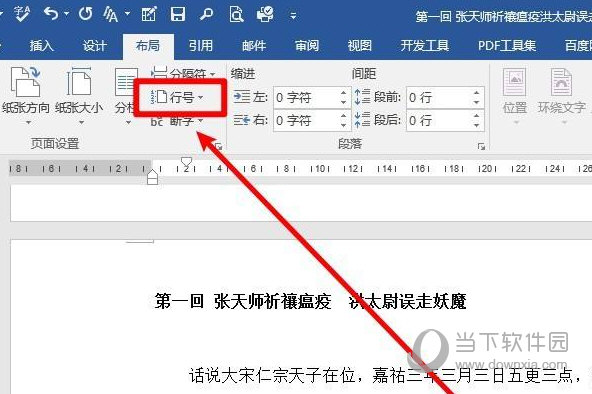Open the 引用 tab

pos(201,46)
